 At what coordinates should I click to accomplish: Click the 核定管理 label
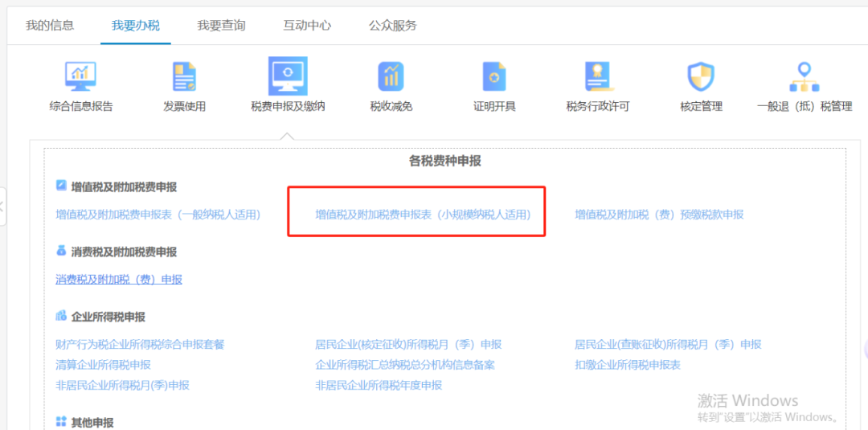point(701,107)
